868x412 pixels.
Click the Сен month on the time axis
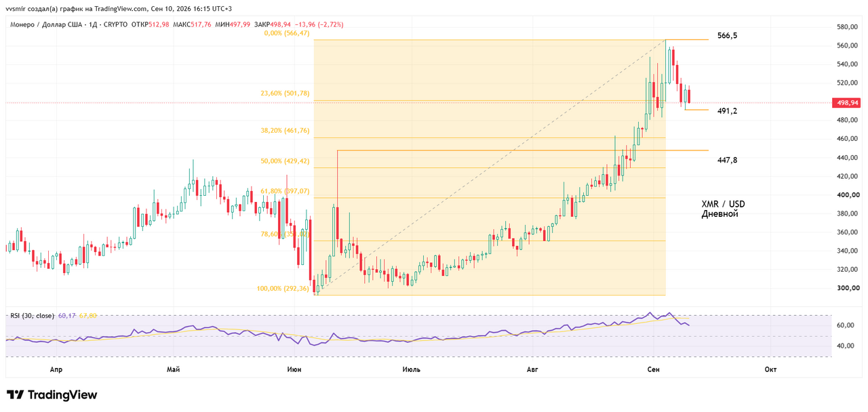click(653, 369)
